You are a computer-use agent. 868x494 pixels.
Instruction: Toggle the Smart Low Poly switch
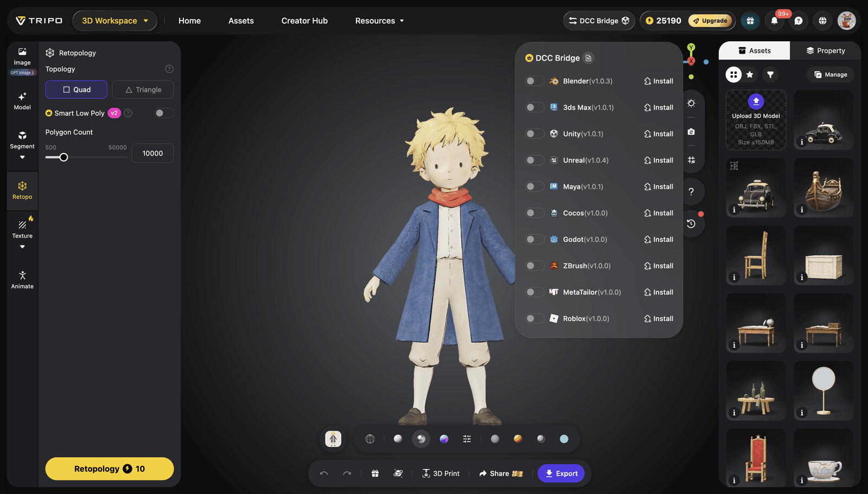tap(164, 113)
